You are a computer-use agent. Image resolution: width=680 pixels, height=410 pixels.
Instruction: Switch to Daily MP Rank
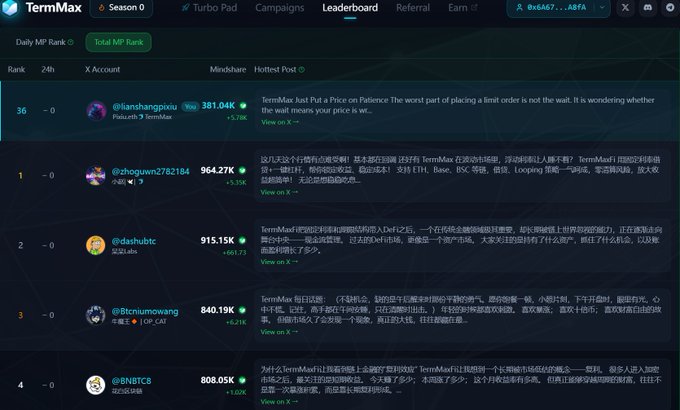[x=41, y=42]
